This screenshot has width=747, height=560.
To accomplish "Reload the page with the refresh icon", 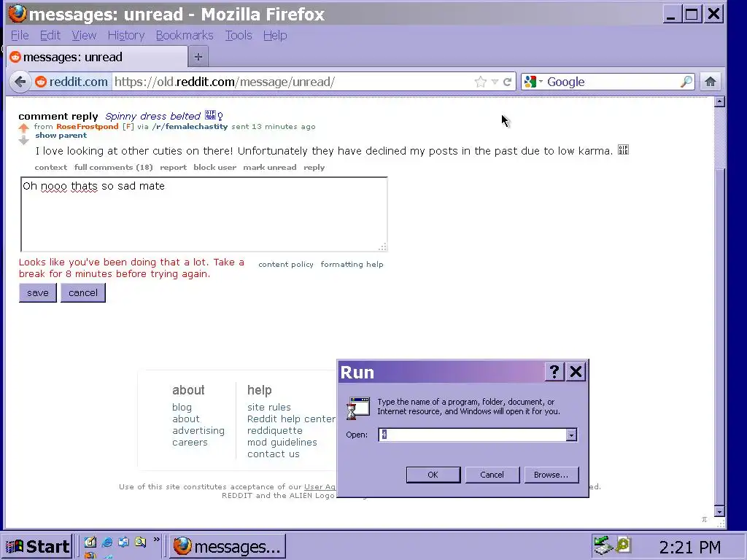I will click(508, 82).
